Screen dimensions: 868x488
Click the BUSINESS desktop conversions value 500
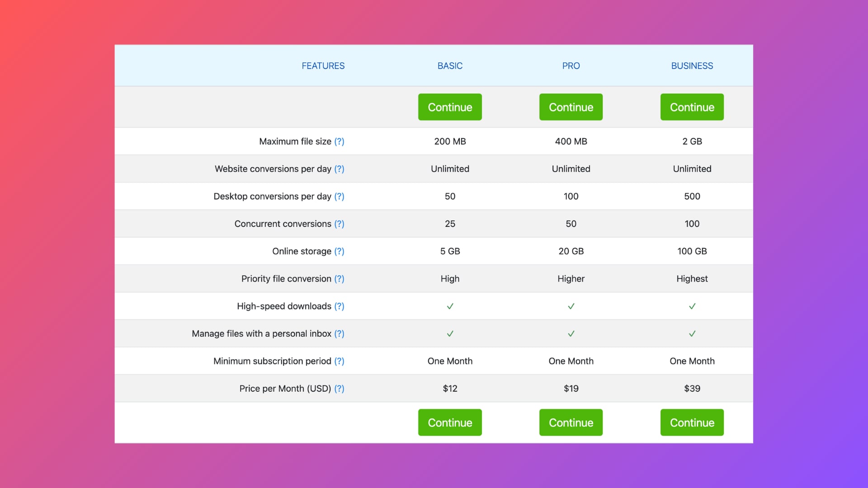[x=692, y=197]
